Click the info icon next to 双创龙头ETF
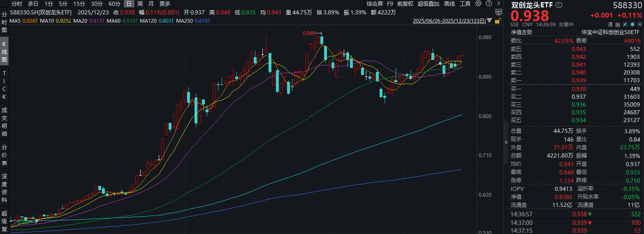Screen dimensions: 644x234 [x=558, y=5]
